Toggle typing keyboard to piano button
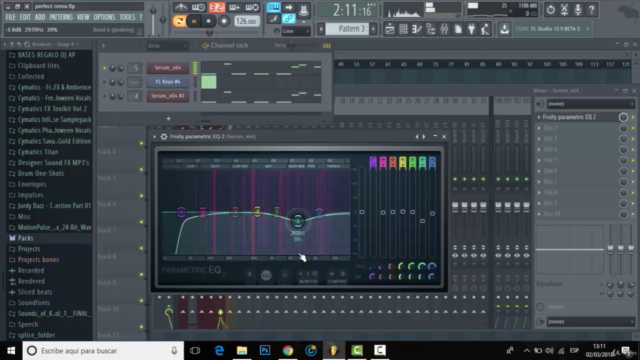Image resolution: width=640 pixels, height=360 pixels. (273, 7)
